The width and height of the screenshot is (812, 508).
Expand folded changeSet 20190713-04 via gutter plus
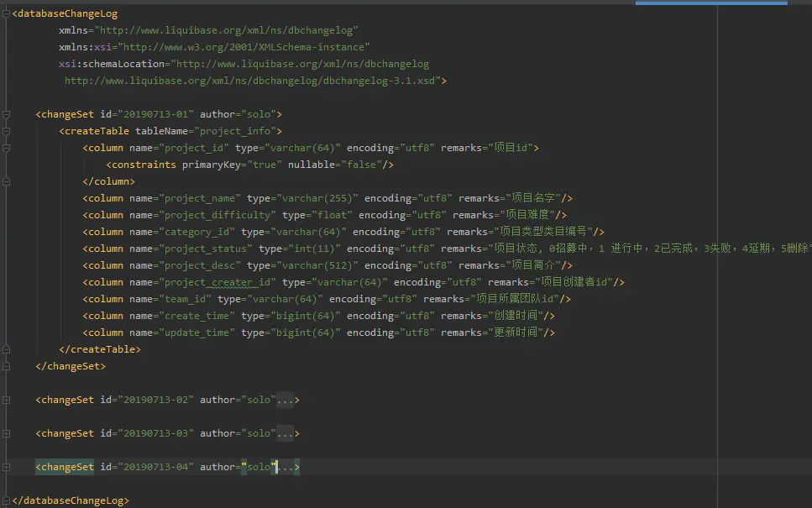(6, 467)
